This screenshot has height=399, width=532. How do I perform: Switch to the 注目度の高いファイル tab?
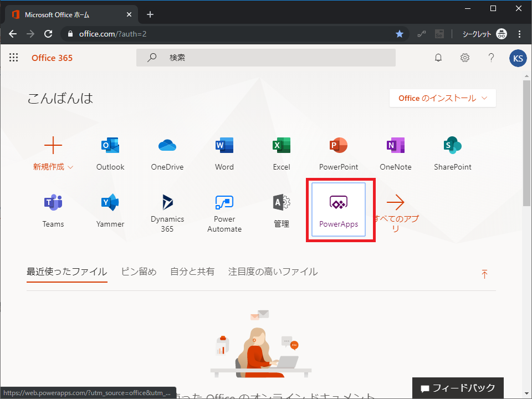coord(273,272)
